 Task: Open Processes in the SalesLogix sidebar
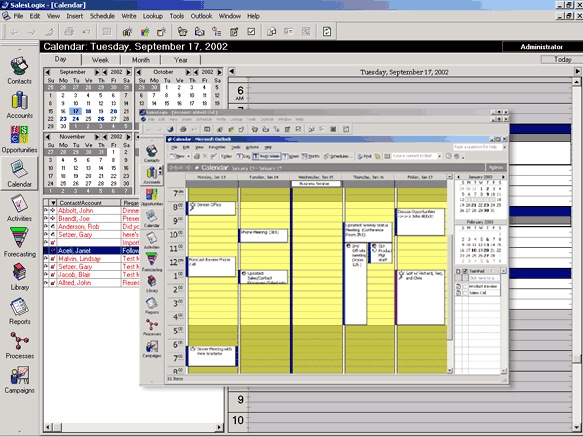coord(19,346)
